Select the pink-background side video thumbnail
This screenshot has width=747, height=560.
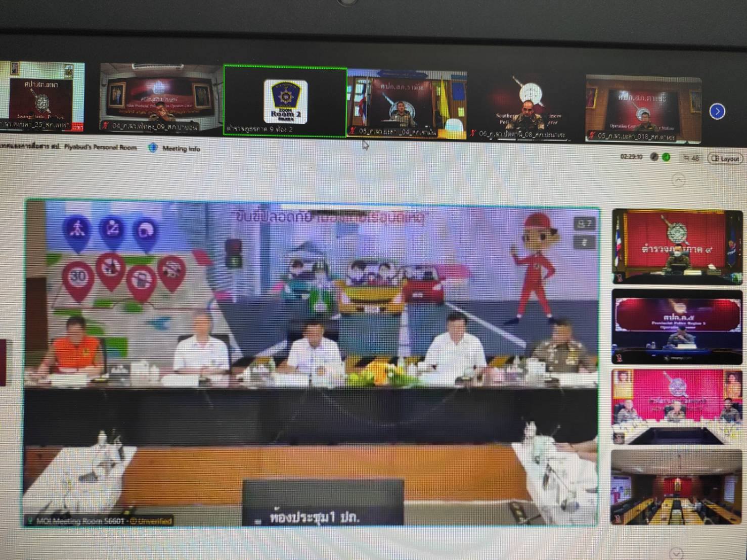(676, 406)
